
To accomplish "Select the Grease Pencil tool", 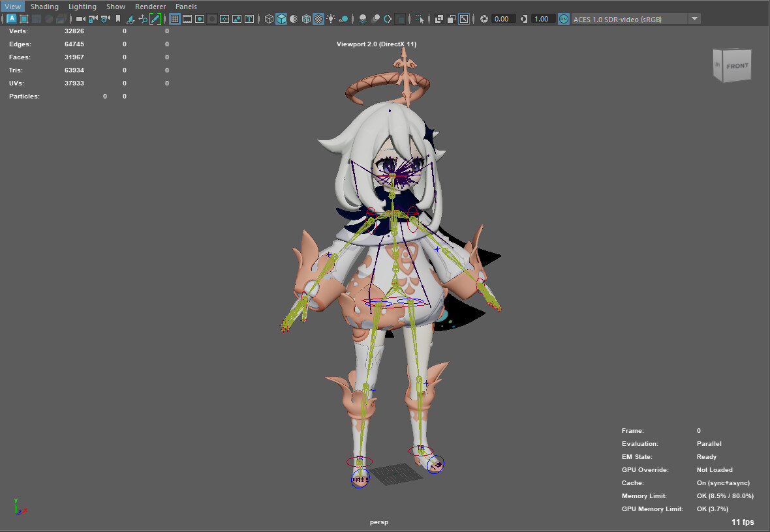I will pos(156,19).
